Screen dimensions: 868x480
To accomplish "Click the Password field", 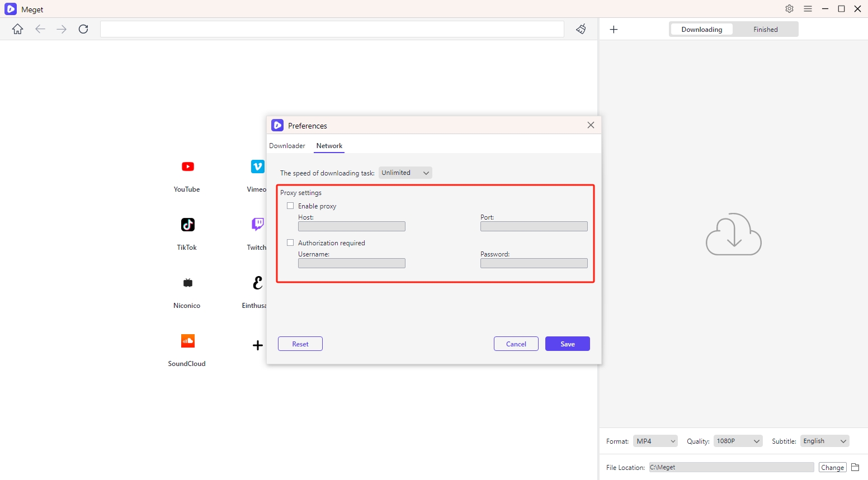I will pyautogui.click(x=534, y=263).
